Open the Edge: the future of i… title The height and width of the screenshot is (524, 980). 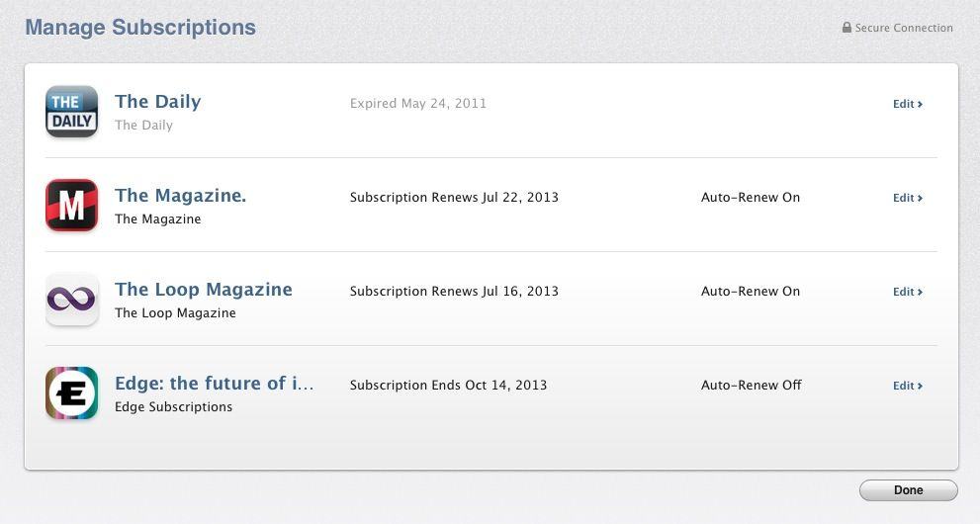point(214,384)
